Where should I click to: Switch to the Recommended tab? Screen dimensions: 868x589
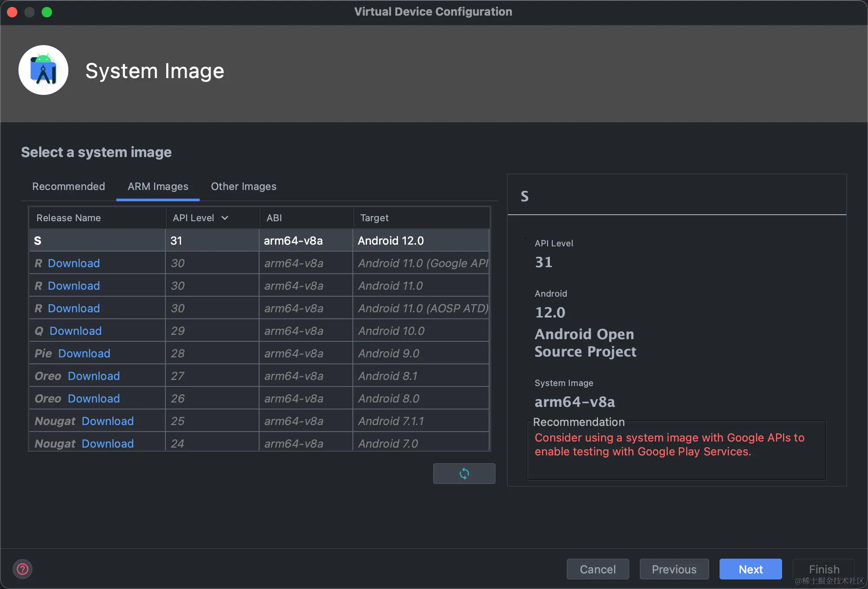[x=69, y=187]
